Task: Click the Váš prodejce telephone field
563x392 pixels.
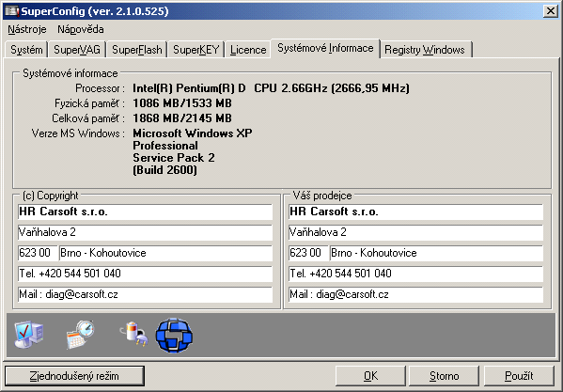Action: point(415,274)
